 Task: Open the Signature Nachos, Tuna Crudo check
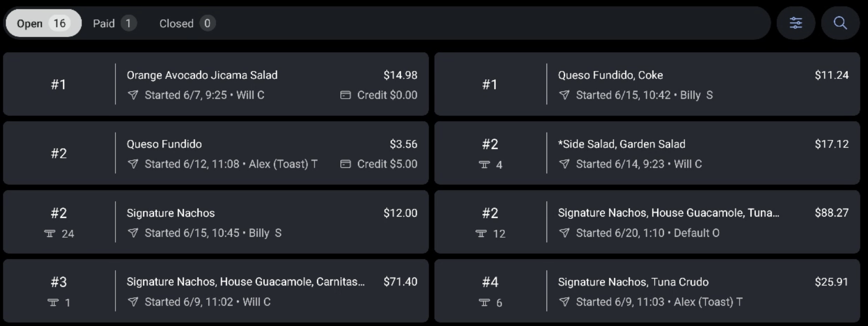[x=647, y=291]
